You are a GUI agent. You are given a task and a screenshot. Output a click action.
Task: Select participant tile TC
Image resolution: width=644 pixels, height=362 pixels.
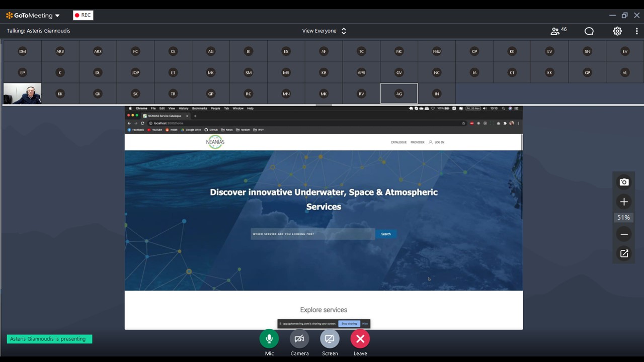(361, 51)
